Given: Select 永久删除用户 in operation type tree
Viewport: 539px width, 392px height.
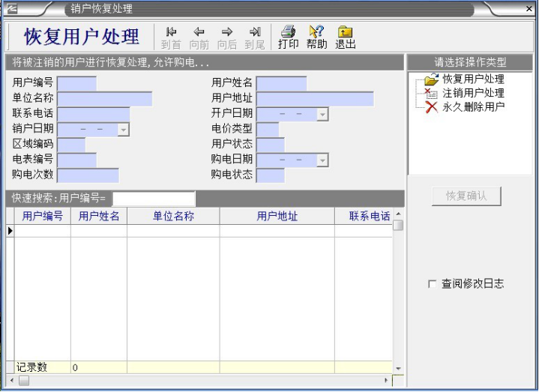Looking at the screenshot, I should coord(472,107).
